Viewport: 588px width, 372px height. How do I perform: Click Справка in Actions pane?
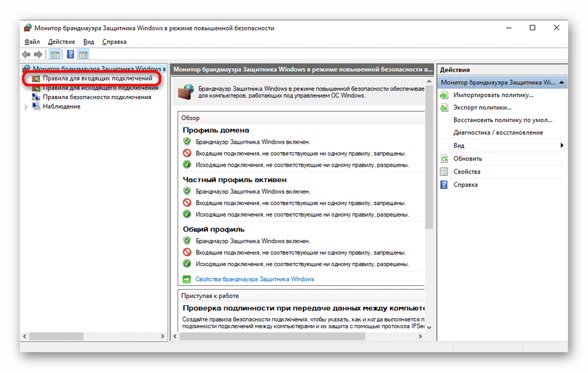[465, 184]
